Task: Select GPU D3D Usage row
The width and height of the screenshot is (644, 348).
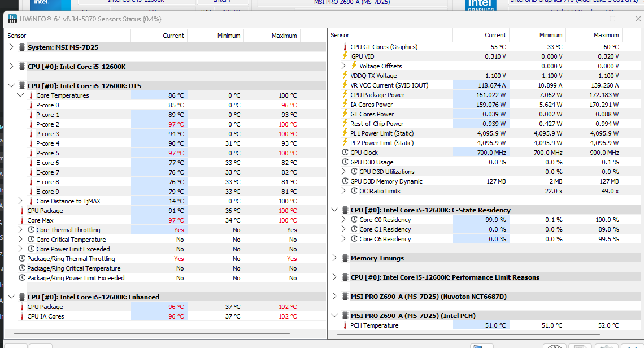Action: pyautogui.click(x=485, y=162)
